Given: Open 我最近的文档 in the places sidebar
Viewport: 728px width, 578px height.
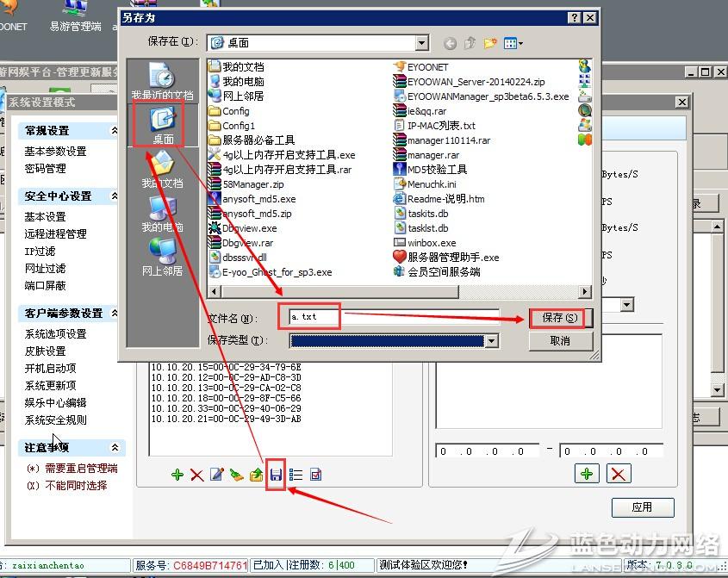Looking at the screenshot, I should pos(162,81).
